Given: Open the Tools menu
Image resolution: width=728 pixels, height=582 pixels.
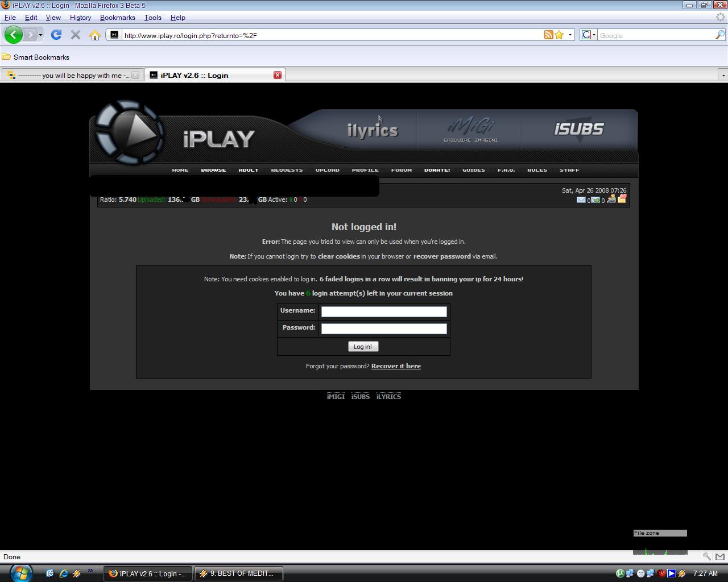Looking at the screenshot, I should click(152, 18).
